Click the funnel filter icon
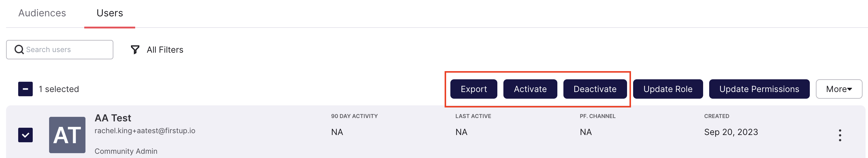The width and height of the screenshot is (868, 158). tap(135, 50)
